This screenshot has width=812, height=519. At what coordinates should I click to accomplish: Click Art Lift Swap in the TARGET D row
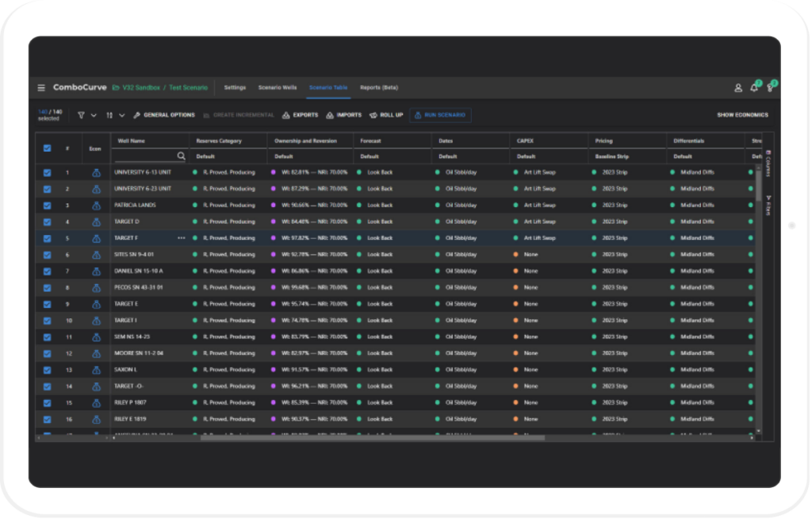pos(539,222)
